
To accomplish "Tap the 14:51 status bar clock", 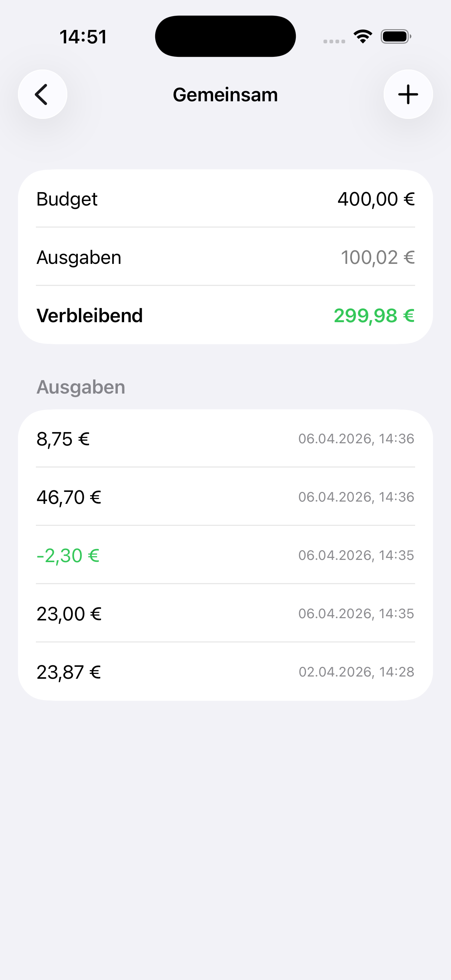I will coord(83,37).
